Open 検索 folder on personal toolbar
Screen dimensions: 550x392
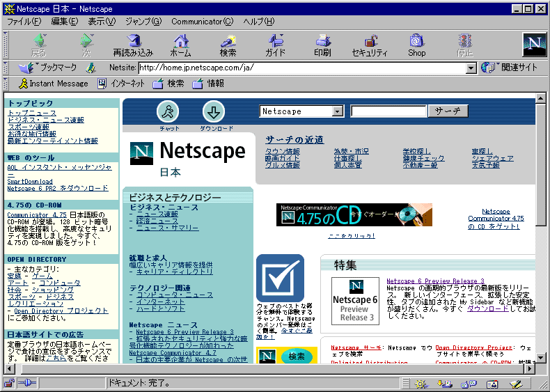pos(168,84)
